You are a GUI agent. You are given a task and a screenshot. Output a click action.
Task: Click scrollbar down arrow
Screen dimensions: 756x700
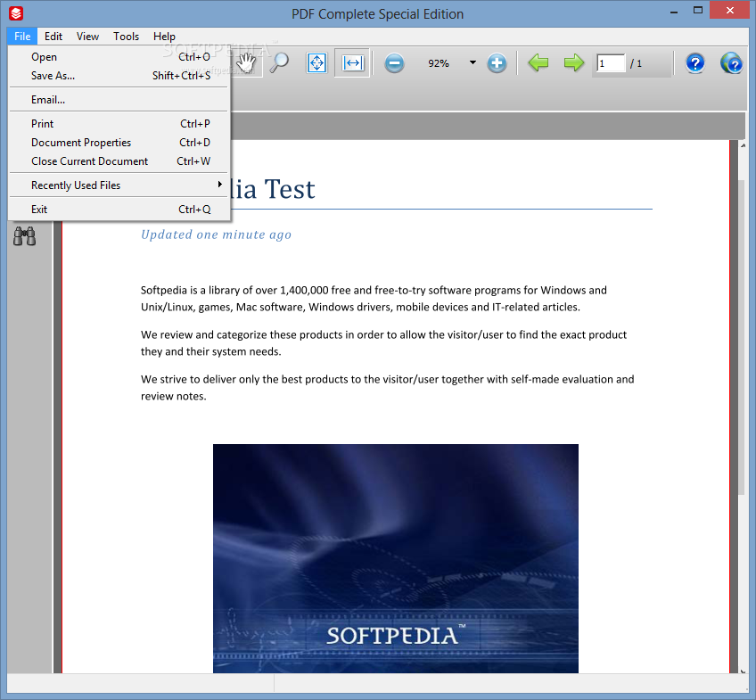[x=743, y=671]
